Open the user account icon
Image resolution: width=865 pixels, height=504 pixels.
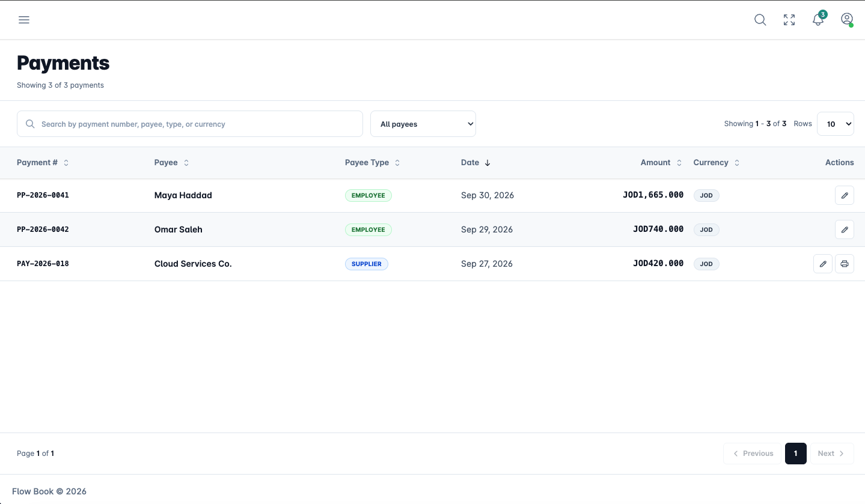pyautogui.click(x=847, y=20)
